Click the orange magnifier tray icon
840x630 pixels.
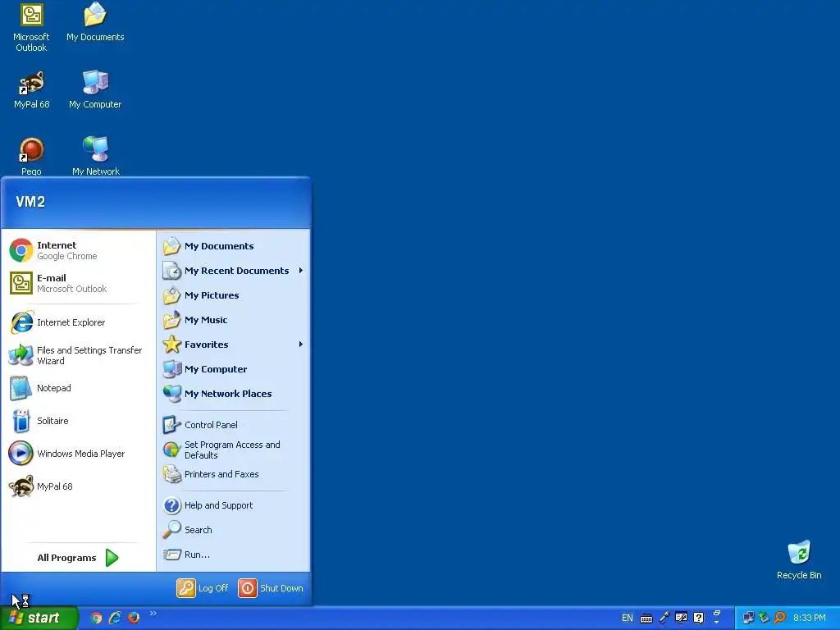pyautogui.click(x=780, y=618)
